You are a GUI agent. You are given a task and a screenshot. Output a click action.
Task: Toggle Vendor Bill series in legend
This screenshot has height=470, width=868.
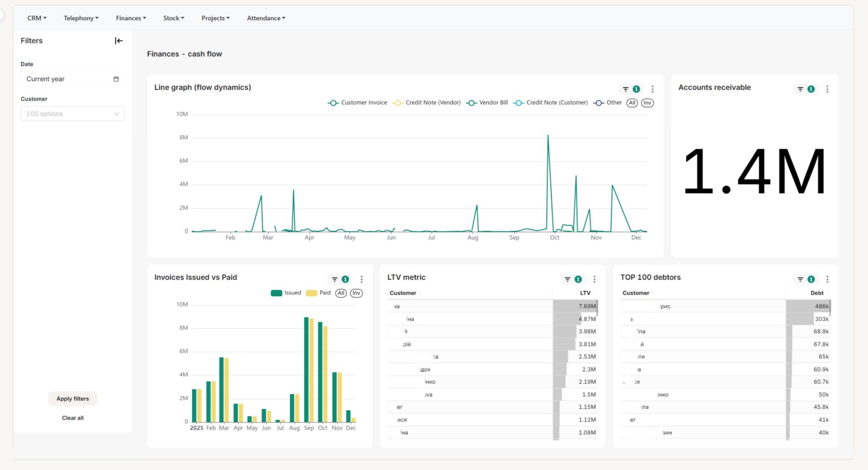(x=487, y=103)
